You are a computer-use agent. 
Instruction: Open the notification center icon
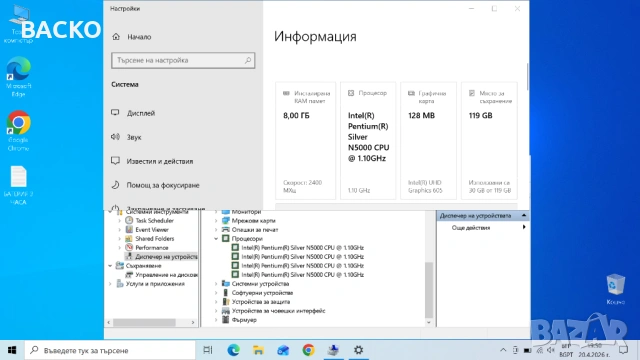tap(623, 350)
